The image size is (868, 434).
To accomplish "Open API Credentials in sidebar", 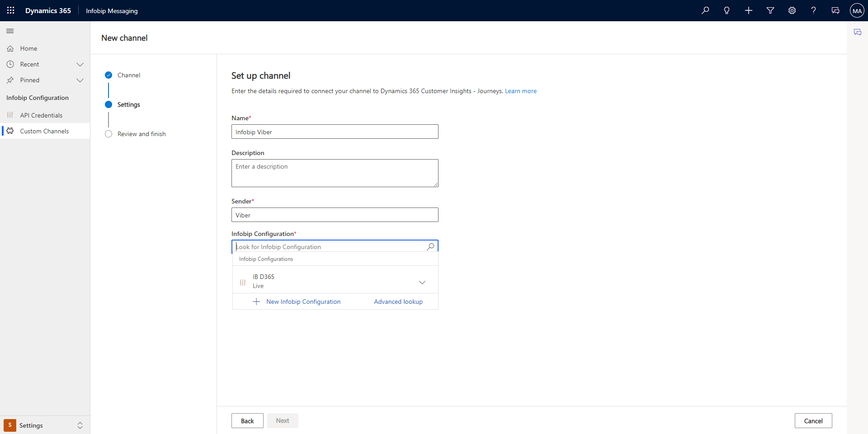I will [45, 115].
